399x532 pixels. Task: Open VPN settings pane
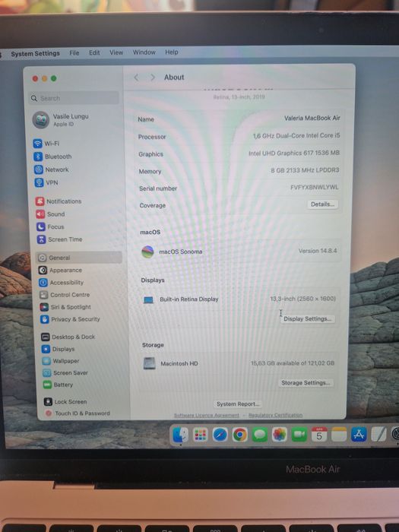pos(46,182)
